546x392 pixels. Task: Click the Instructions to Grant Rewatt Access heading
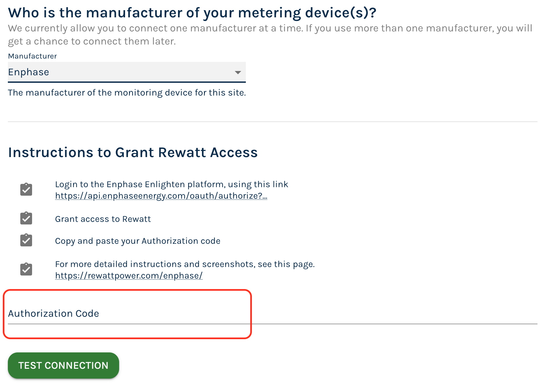coord(133,152)
